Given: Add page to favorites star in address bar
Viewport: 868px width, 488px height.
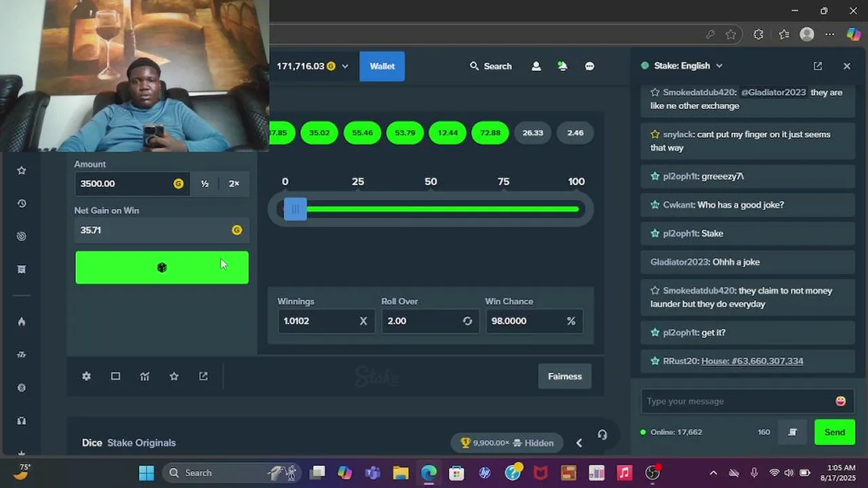Looking at the screenshot, I should (730, 34).
